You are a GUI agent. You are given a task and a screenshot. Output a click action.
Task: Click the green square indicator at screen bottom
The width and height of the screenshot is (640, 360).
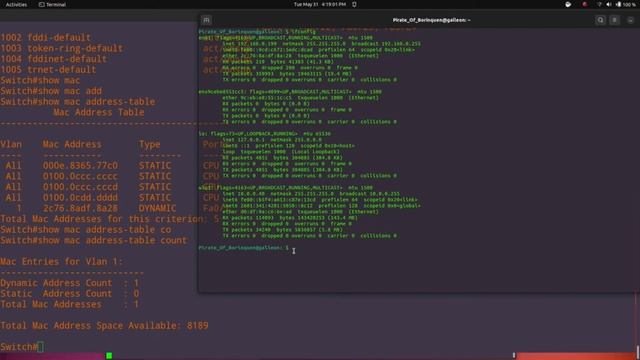point(109,356)
